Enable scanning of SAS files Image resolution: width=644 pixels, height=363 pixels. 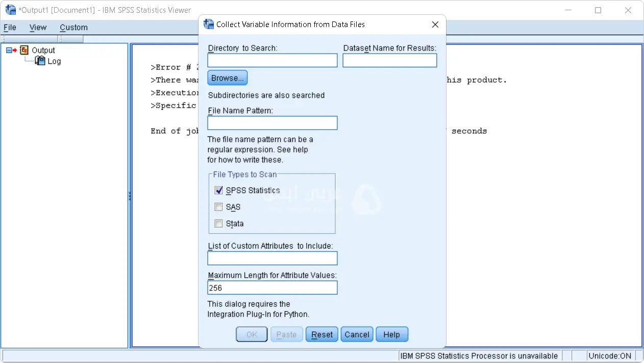(x=218, y=207)
